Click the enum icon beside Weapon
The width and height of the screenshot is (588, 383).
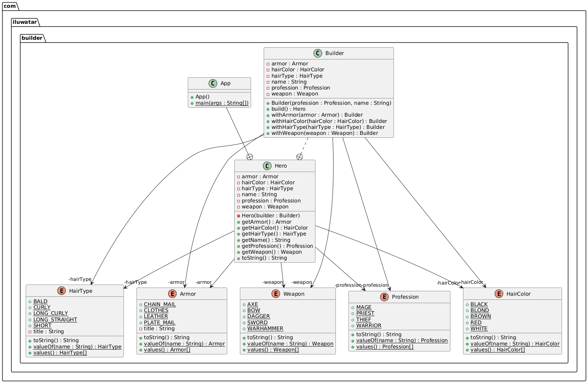tap(275, 293)
